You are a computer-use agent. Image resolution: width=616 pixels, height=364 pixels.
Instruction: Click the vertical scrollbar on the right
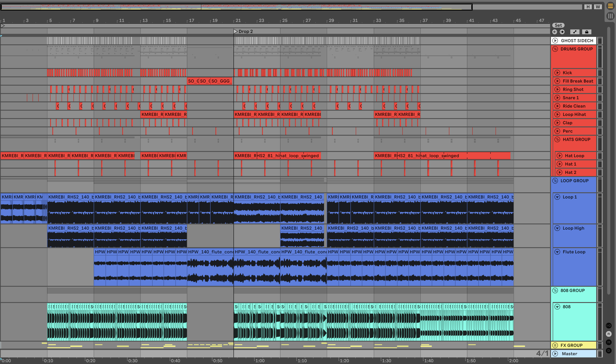tap(608, 159)
